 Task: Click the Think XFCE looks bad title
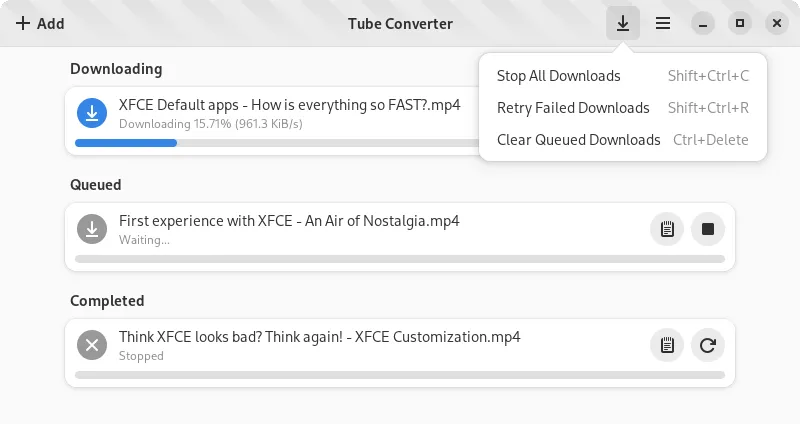[x=319, y=337]
